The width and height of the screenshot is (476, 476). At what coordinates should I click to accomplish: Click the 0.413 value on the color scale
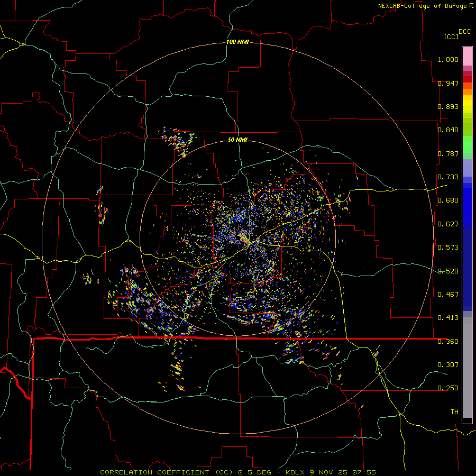[448, 318]
